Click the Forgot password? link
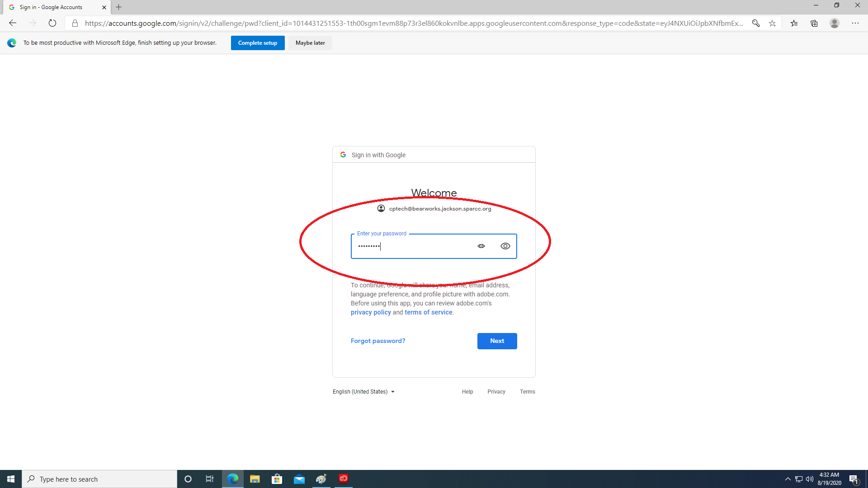 pos(377,341)
